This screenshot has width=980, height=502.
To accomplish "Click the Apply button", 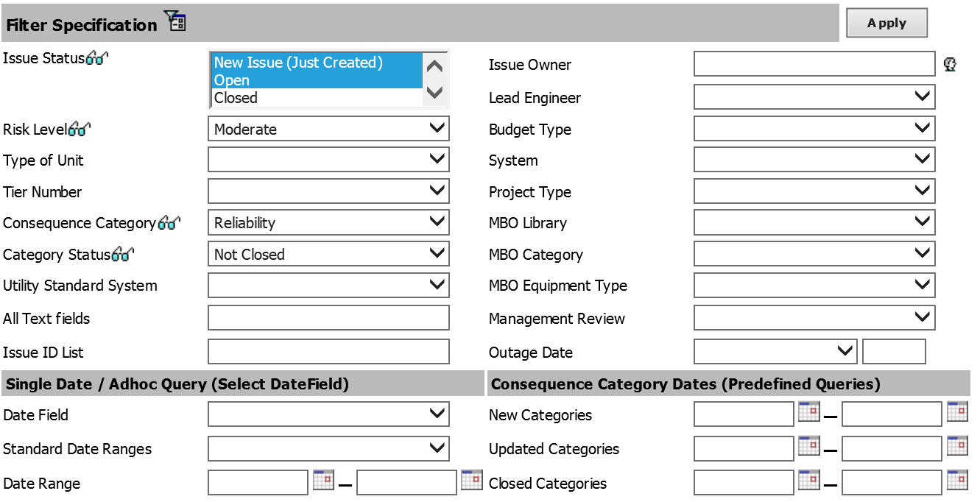I will [886, 23].
